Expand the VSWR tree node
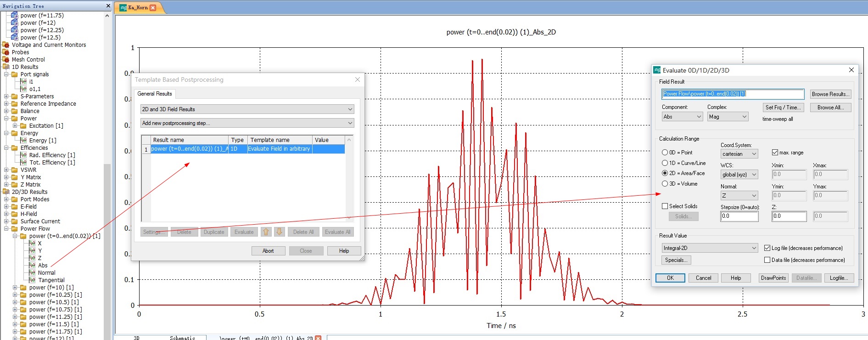 pos(6,170)
